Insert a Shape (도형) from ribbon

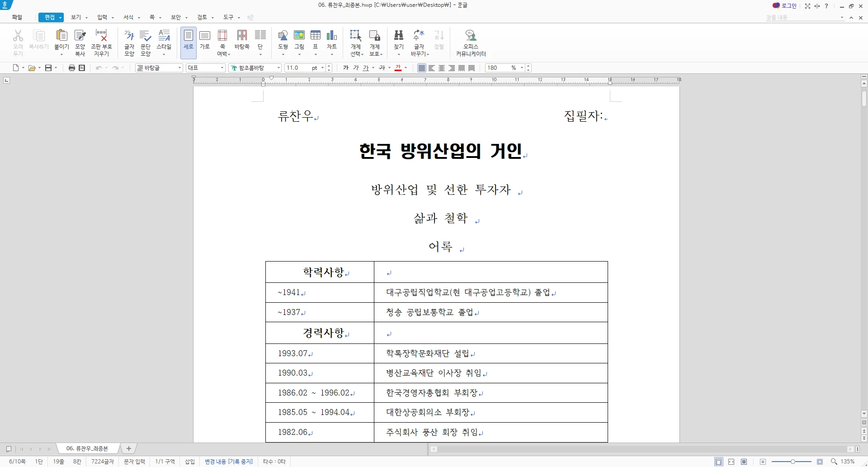[x=283, y=43]
